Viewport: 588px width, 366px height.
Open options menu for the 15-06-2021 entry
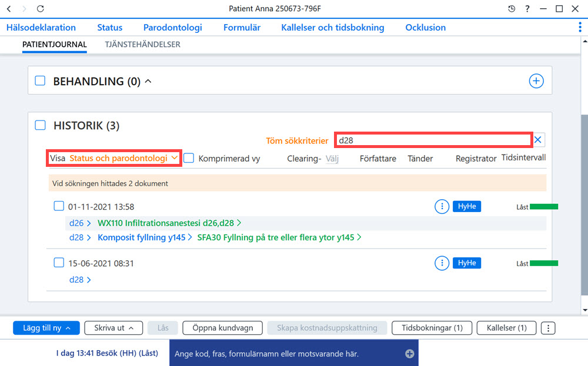pyautogui.click(x=442, y=263)
